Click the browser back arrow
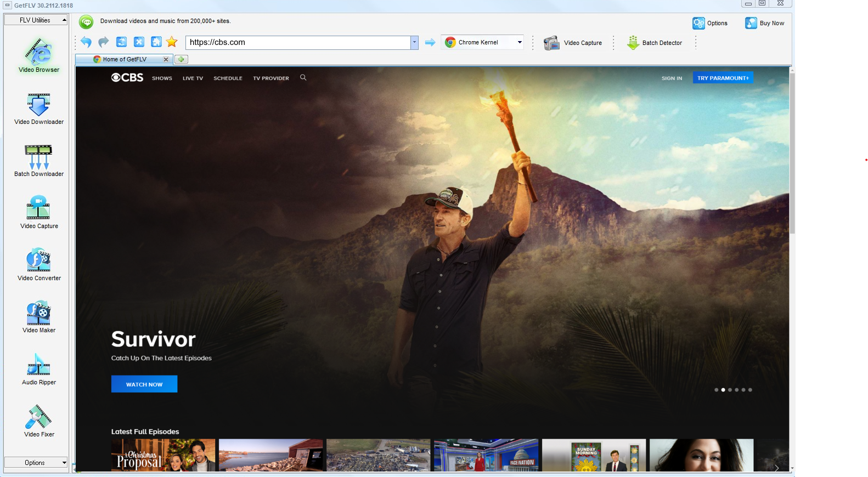 (86, 42)
